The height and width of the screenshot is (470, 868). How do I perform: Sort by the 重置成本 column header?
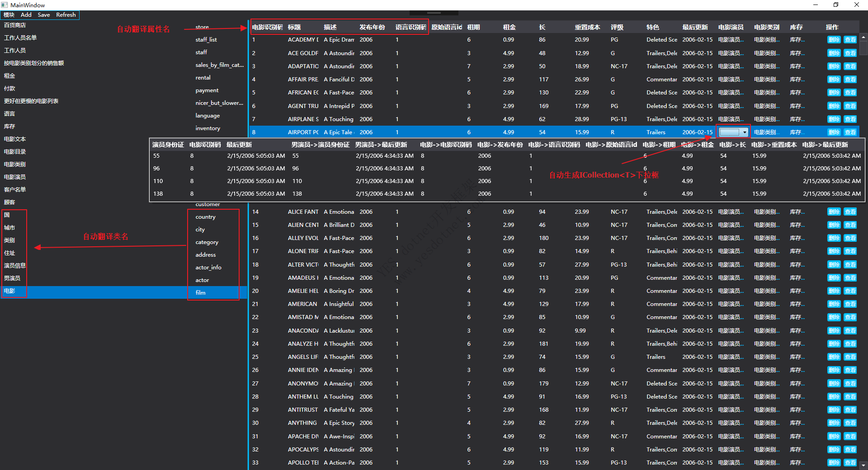587,28
